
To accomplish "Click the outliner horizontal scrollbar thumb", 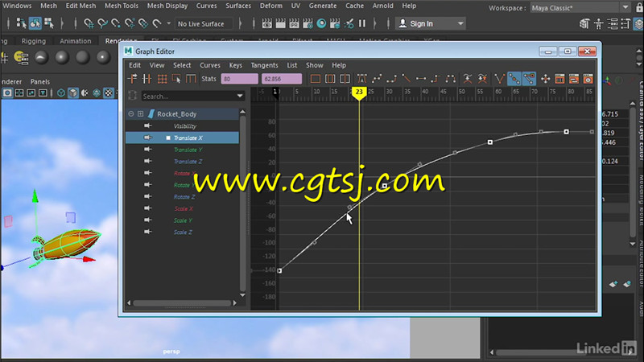I will click(x=182, y=303).
